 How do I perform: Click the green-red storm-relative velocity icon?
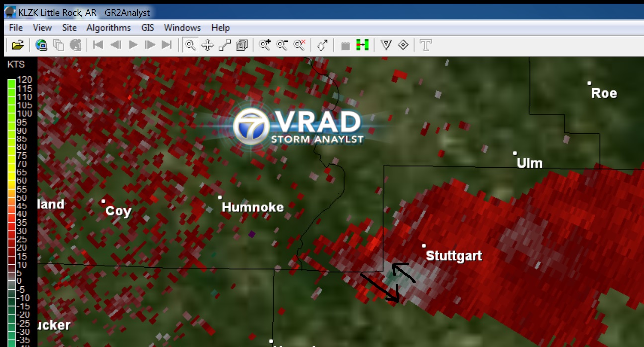[363, 45]
